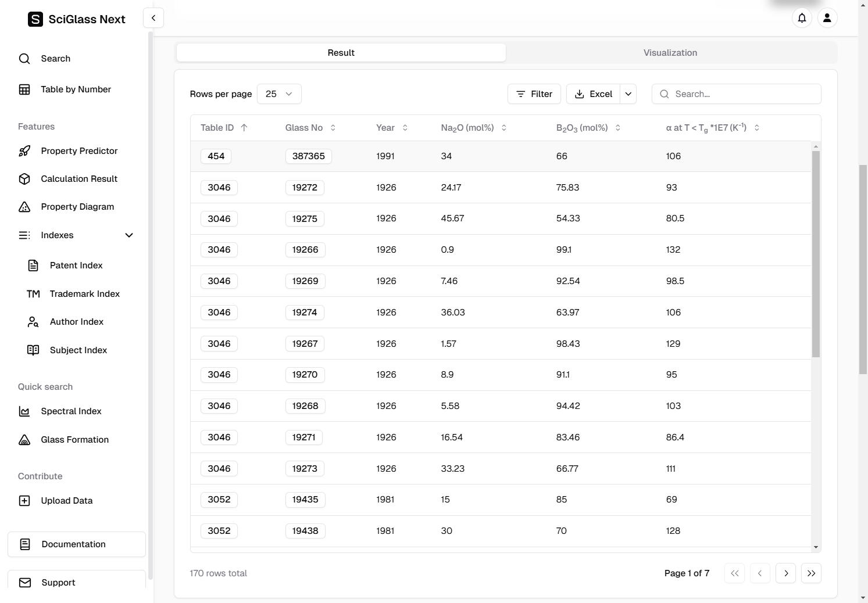The height and width of the screenshot is (603, 868).
Task: Collapse the sidebar with the chevron button
Action: point(153,18)
